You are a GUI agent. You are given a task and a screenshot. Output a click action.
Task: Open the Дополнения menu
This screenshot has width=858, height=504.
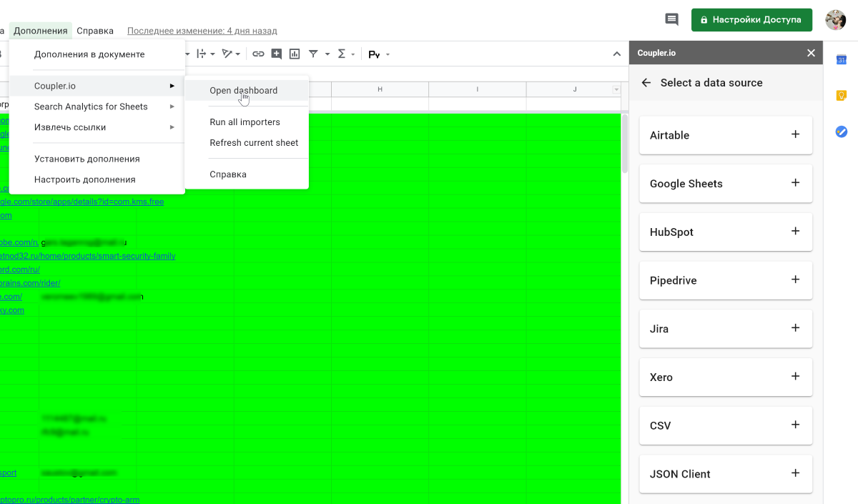(x=41, y=31)
